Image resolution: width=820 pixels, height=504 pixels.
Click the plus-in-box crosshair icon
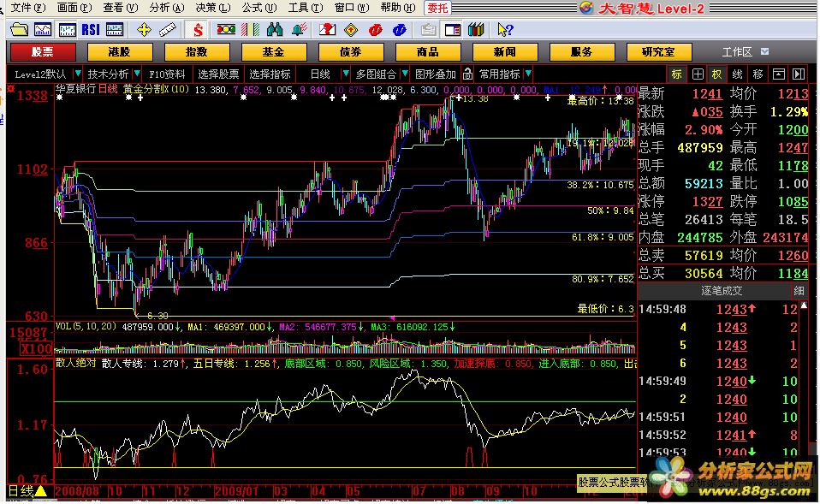click(x=698, y=74)
